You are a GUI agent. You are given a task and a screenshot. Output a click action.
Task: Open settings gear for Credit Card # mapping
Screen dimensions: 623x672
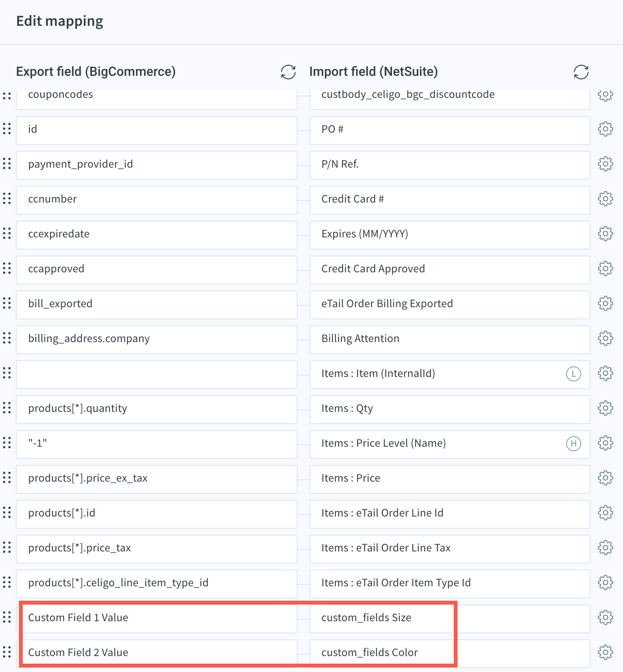point(605,199)
